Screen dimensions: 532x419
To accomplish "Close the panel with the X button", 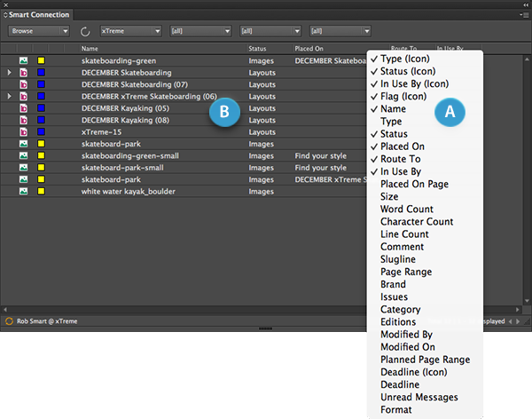I will [x=6, y=4].
